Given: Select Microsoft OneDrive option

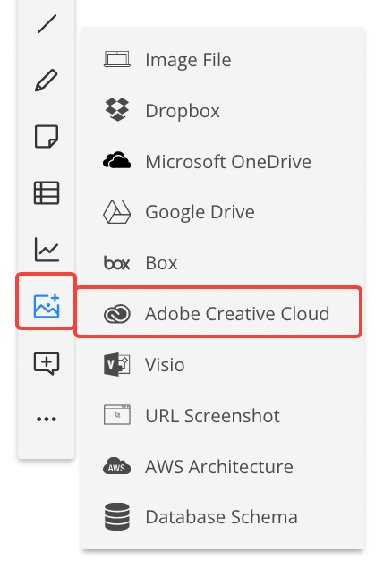Looking at the screenshot, I should pyautogui.click(x=223, y=161).
